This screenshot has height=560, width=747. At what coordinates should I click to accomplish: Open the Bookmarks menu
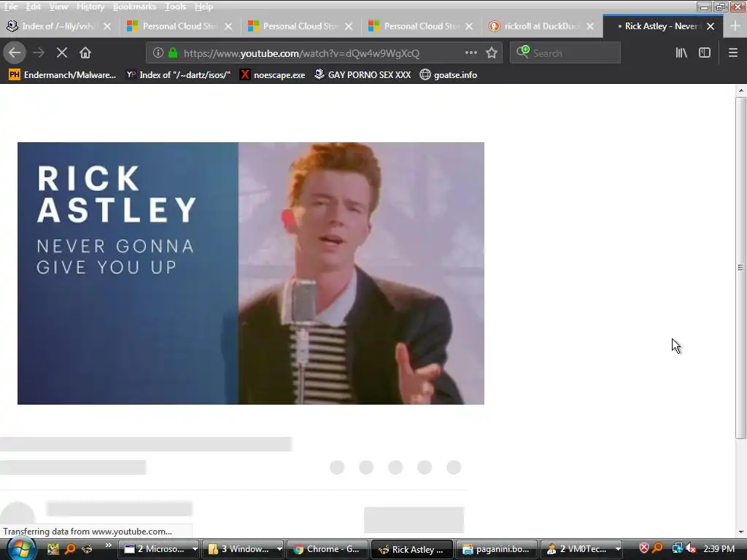[x=134, y=7]
